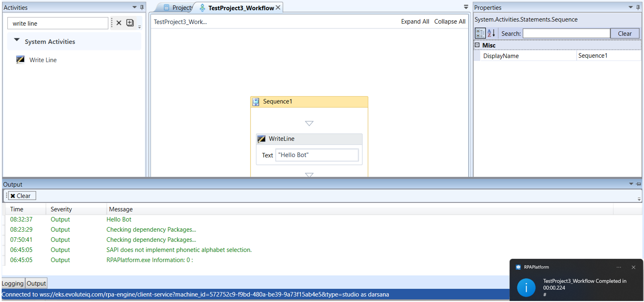The height and width of the screenshot is (302, 644).
Task: Click the Text field containing "Hello Bot"
Action: [317, 155]
